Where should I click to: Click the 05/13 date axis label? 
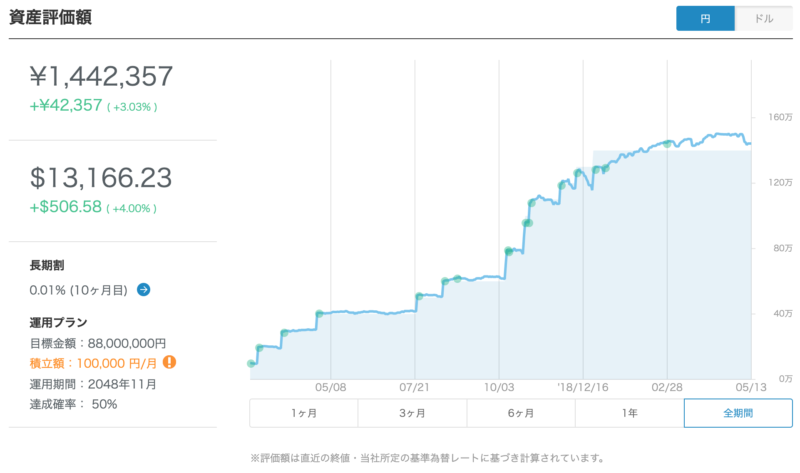[751, 387]
